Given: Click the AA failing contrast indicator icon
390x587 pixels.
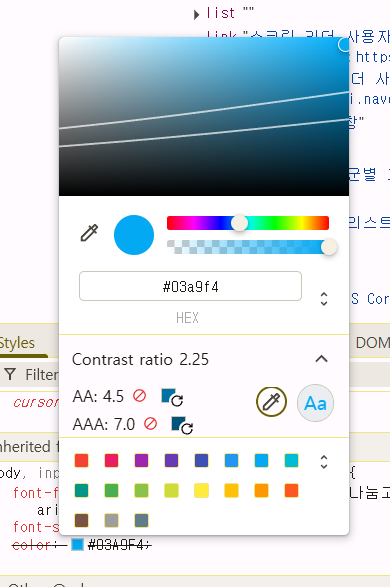Looking at the screenshot, I should (x=140, y=396).
